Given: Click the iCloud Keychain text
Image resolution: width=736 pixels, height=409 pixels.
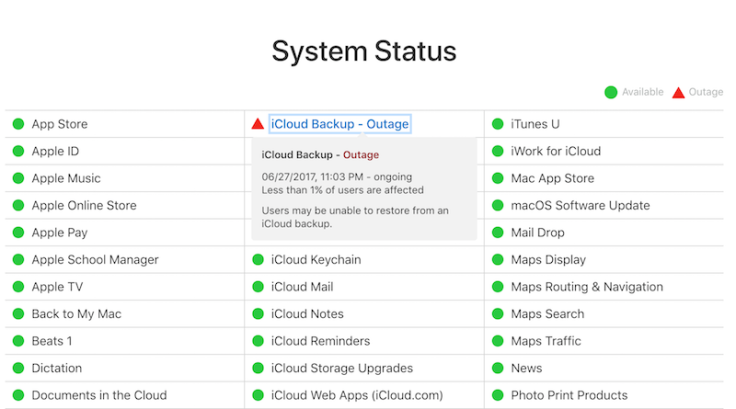Looking at the screenshot, I should pos(316,260).
